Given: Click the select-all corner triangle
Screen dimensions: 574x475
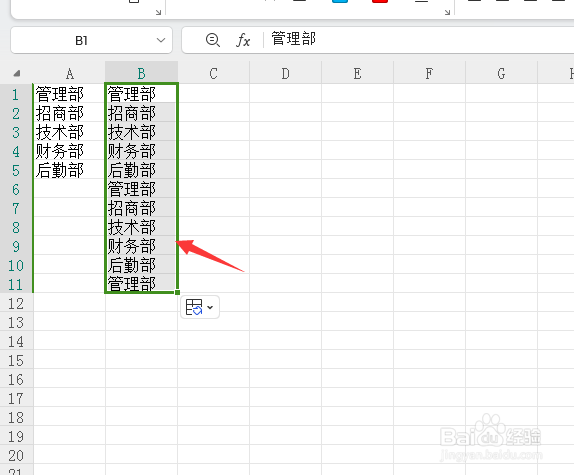Looking at the screenshot, I should (x=16, y=74).
